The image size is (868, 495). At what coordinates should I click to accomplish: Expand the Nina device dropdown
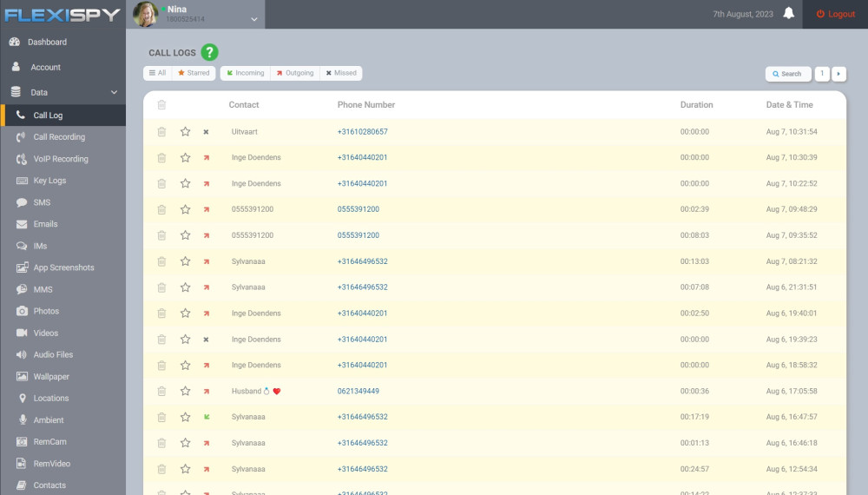click(x=253, y=18)
